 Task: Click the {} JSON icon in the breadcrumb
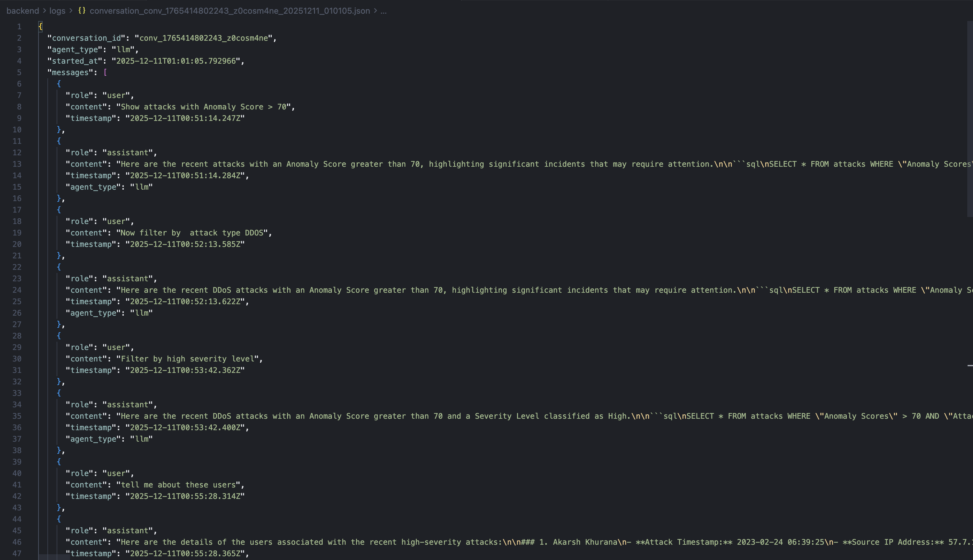pyautogui.click(x=81, y=11)
